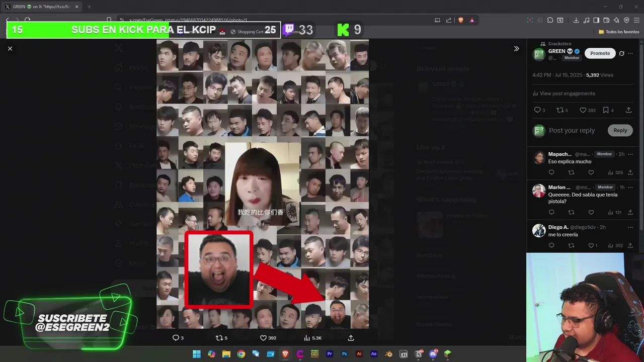Click the address bar URL

pos(188,20)
